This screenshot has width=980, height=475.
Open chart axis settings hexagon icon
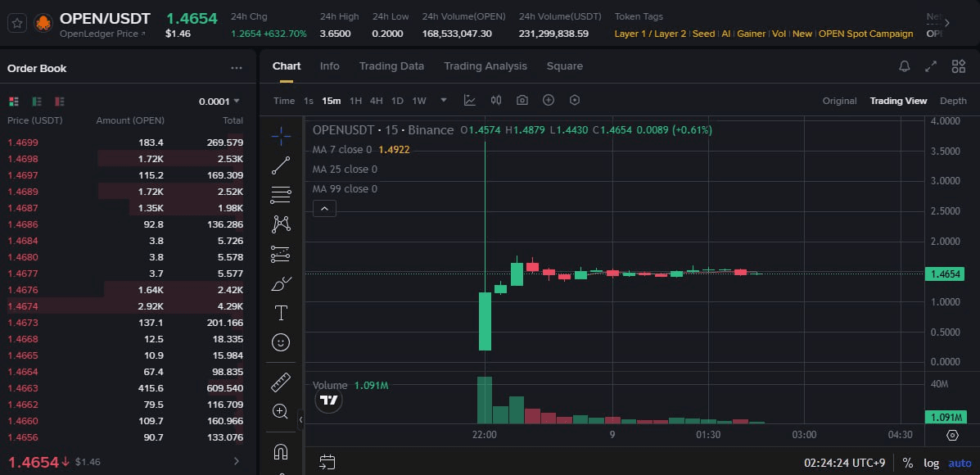pyautogui.click(x=952, y=435)
